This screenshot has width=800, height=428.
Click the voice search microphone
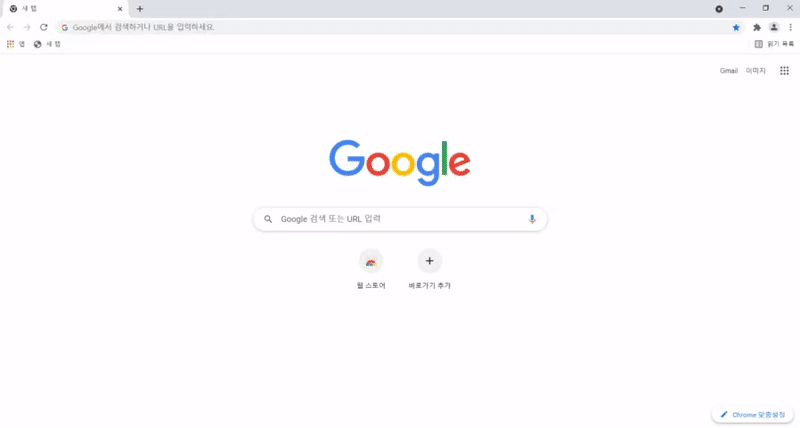coord(532,219)
